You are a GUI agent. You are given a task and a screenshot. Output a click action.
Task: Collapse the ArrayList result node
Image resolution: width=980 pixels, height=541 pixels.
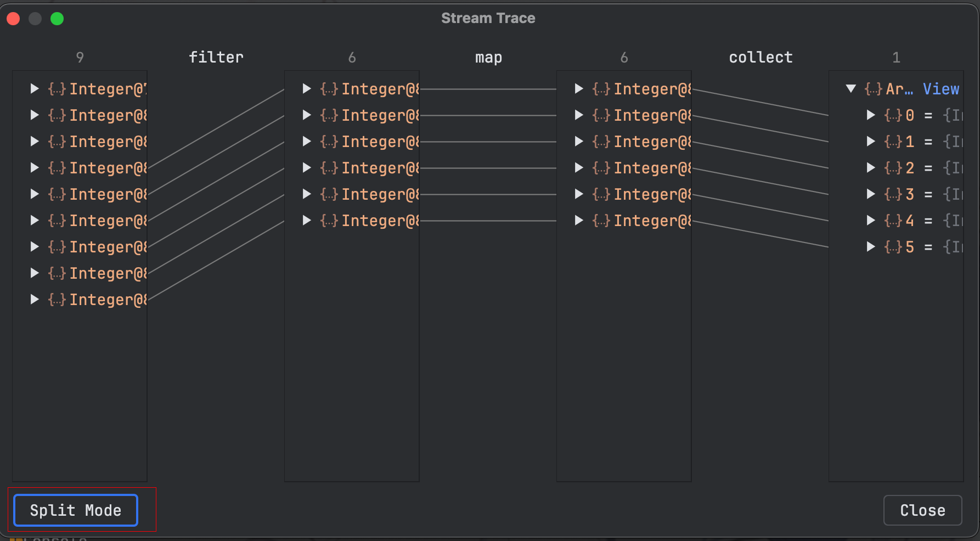[x=851, y=89]
